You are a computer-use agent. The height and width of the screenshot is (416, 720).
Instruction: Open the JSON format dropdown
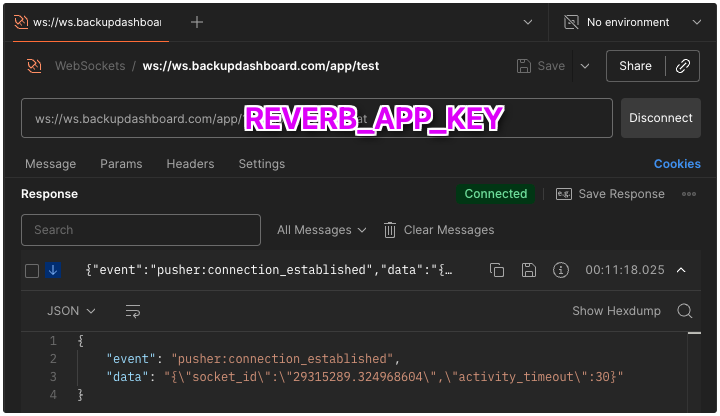(71, 311)
